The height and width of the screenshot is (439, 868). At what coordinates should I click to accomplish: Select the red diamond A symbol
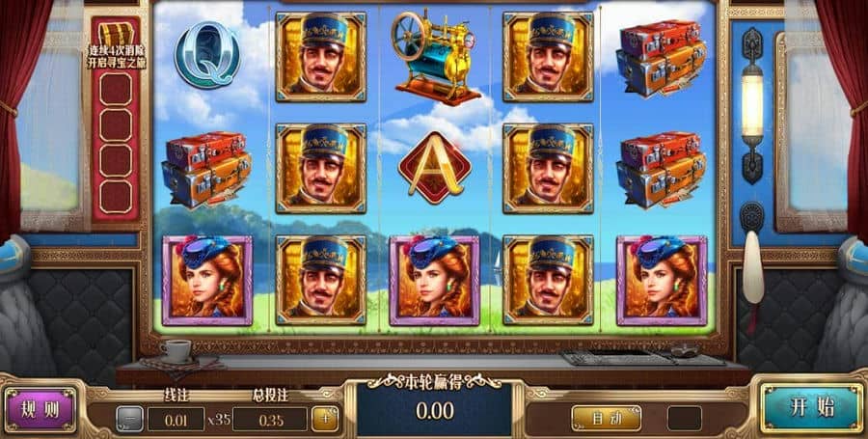[435, 168]
